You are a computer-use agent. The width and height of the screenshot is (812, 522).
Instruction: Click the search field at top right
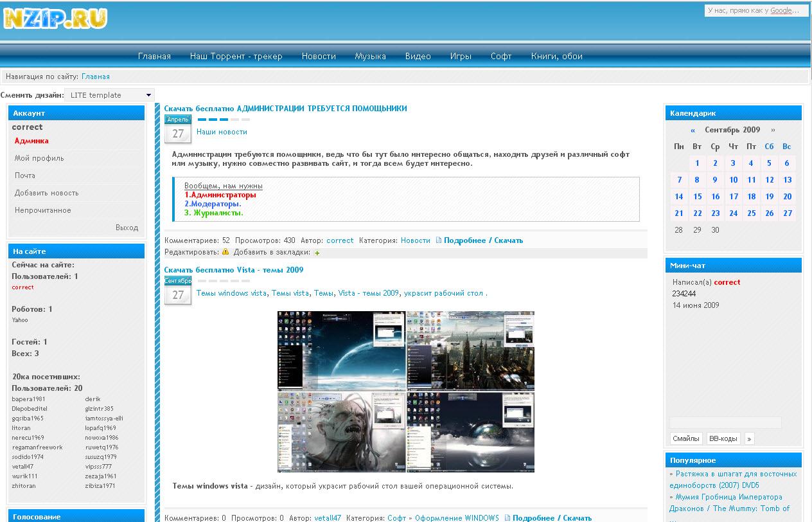tap(756, 10)
